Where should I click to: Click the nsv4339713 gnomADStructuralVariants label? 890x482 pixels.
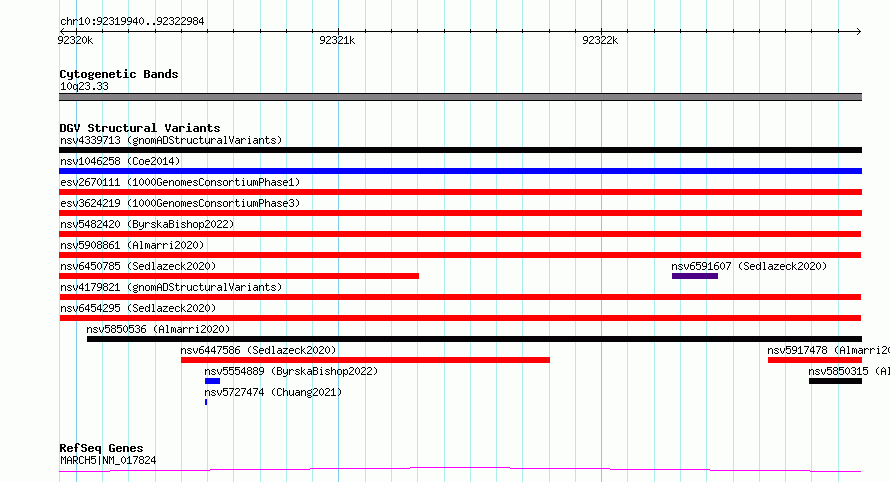point(171,140)
